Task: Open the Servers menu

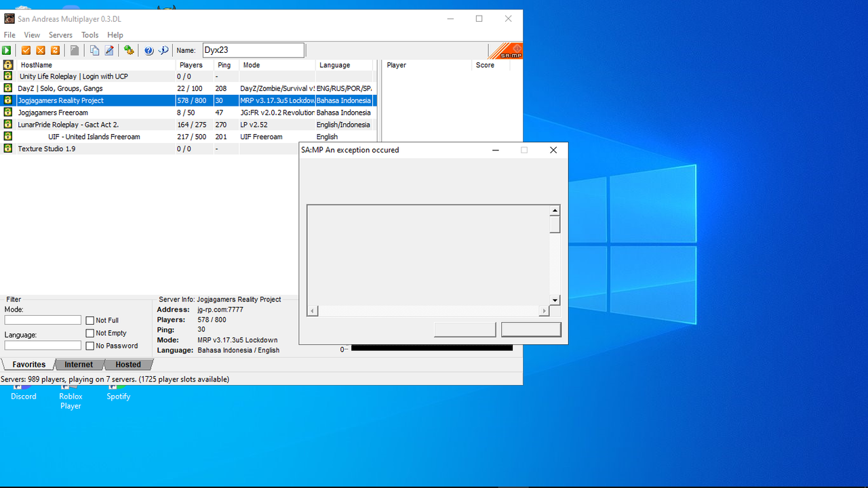Action: pyautogui.click(x=60, y=35)
